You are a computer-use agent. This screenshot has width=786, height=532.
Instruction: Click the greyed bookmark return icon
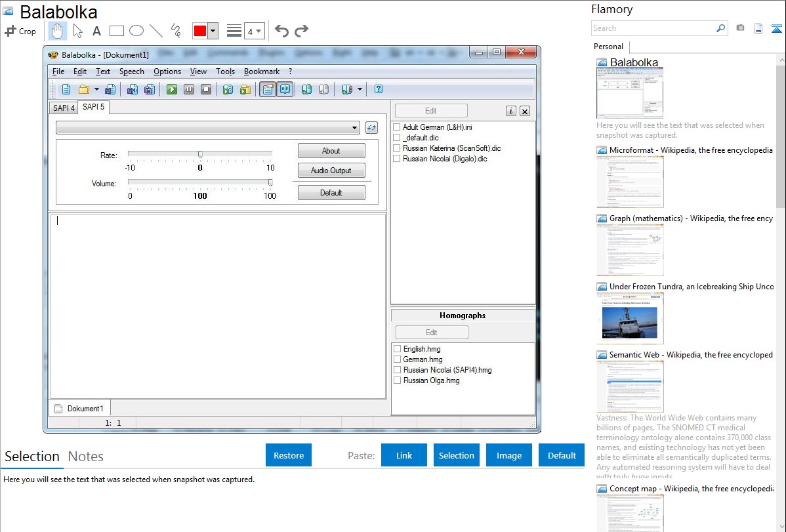pyautogui.click(x=324, y=89)
